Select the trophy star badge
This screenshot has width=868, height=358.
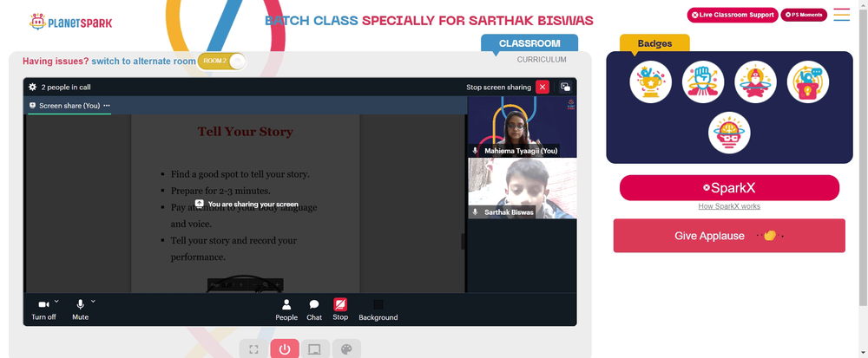point(650,81)
